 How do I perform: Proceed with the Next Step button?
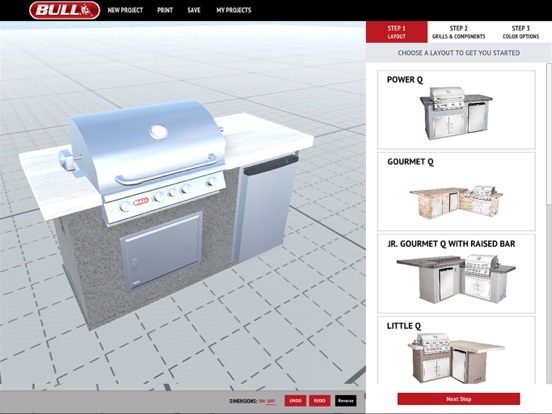coord(459,399)
